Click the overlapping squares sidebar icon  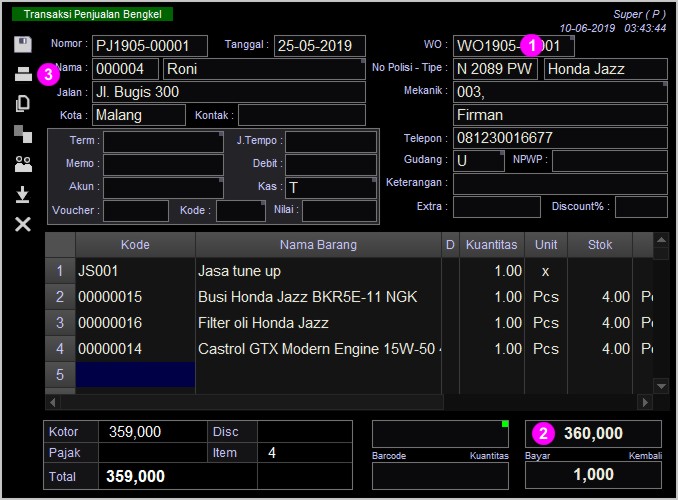[23, 134]
